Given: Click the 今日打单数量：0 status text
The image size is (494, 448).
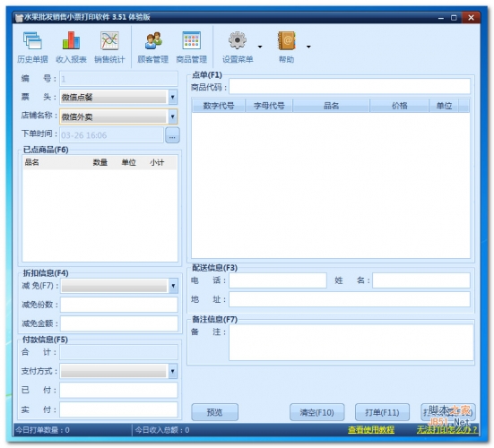Looking at the screenshot, I should click(42, 430).
